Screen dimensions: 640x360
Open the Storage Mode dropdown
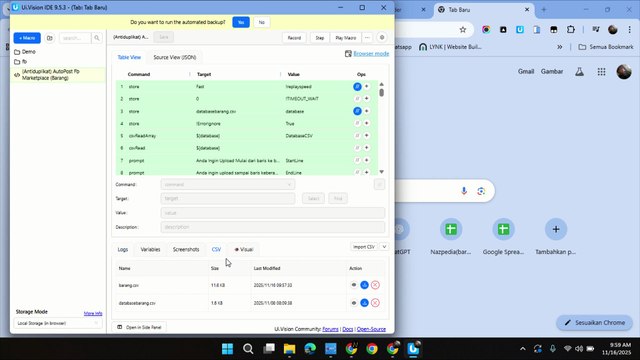tap(58, 323)
